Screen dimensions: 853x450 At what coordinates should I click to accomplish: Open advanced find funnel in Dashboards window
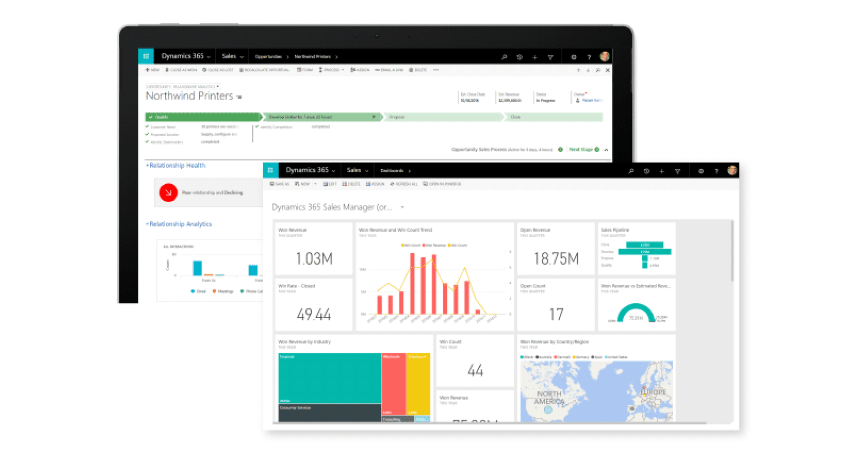(677, 171)
